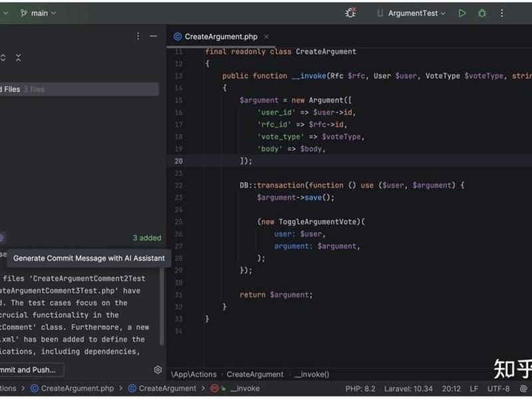This screenshot has width=532, height=399.
Task: Open PHP: 8.2 language level setting
Action: [x=360, y=389]
